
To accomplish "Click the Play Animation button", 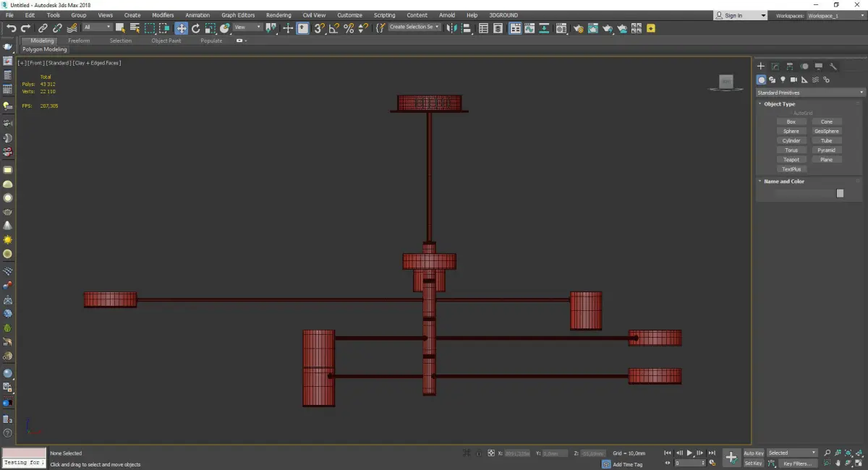I will (x=689, y=453).
